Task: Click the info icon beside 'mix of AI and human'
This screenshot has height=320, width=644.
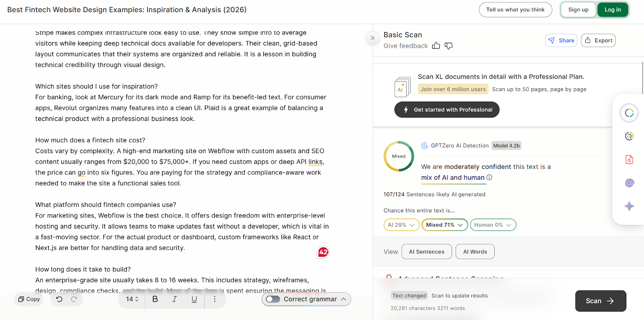Action: point(489,177)
